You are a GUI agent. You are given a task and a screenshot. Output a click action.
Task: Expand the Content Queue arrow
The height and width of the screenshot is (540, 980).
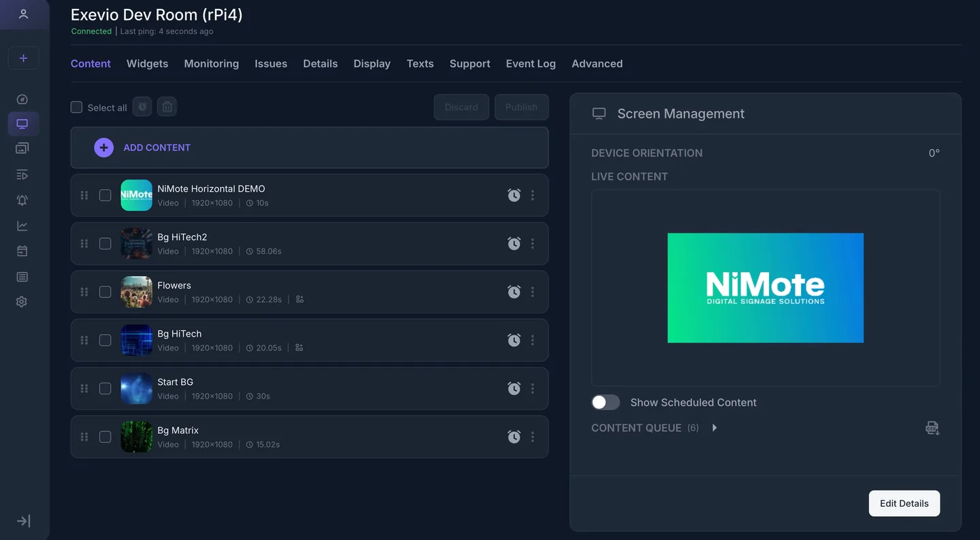click(715, 428)
